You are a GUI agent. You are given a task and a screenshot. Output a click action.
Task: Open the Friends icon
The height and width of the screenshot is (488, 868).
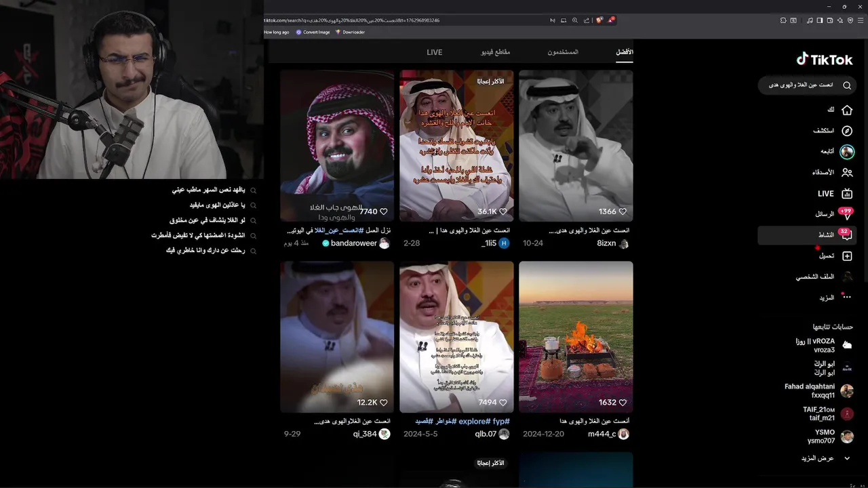point(847,173)
